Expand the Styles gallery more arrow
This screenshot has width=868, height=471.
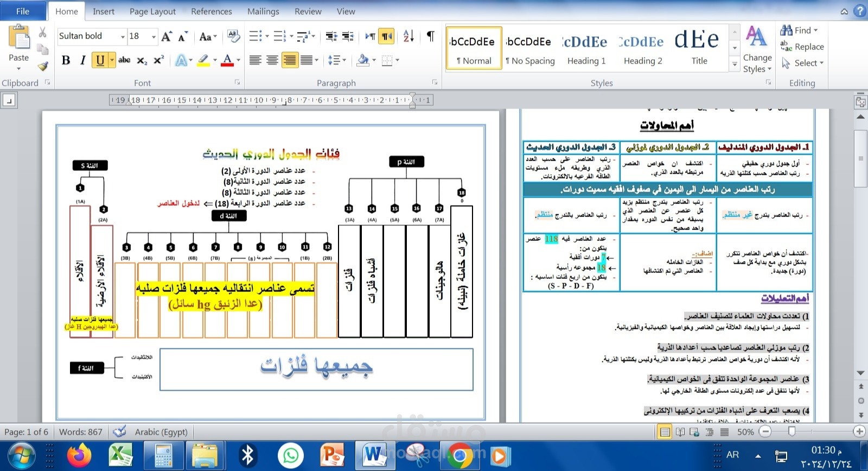click(x=735, y=65)
